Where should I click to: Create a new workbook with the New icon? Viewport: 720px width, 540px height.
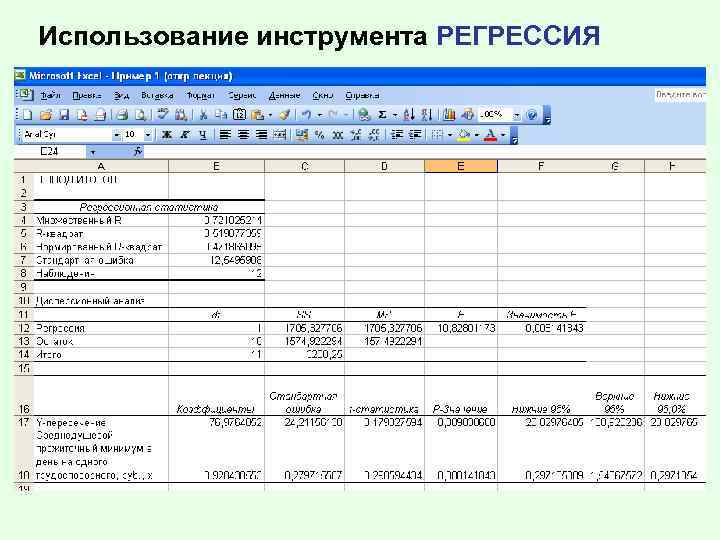coord(27,114)
